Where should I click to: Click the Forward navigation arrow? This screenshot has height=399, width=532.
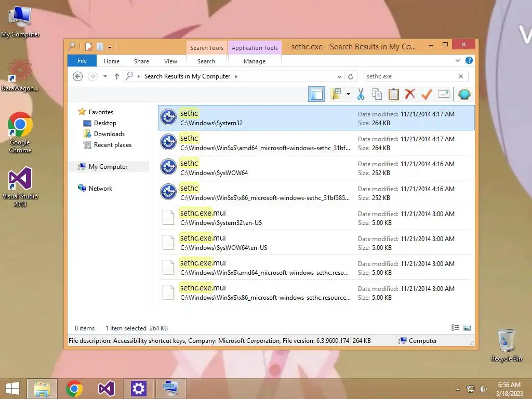(x=92, y=76)
